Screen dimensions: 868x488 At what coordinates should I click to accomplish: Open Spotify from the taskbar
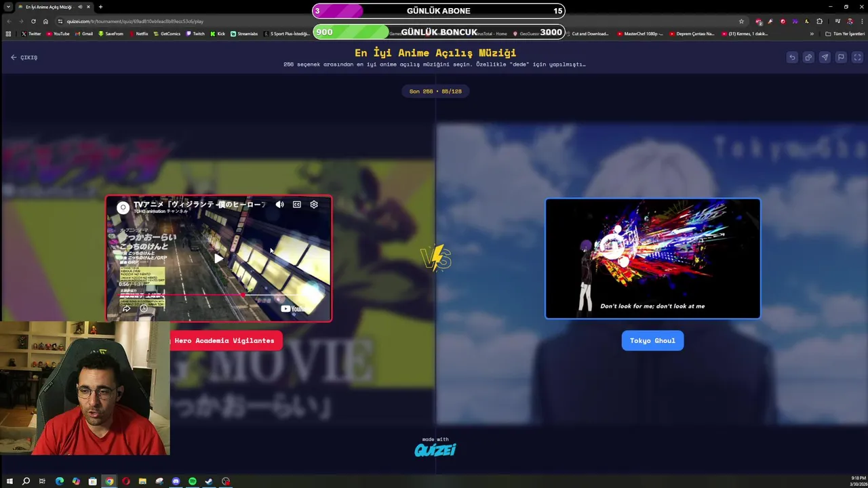coord(193,481)
